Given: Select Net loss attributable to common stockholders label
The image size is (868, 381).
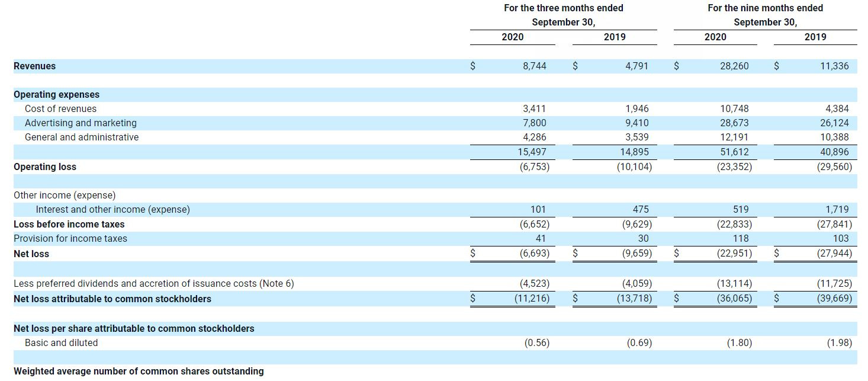Looking at the screenshot, I should [x=112, y=299].
